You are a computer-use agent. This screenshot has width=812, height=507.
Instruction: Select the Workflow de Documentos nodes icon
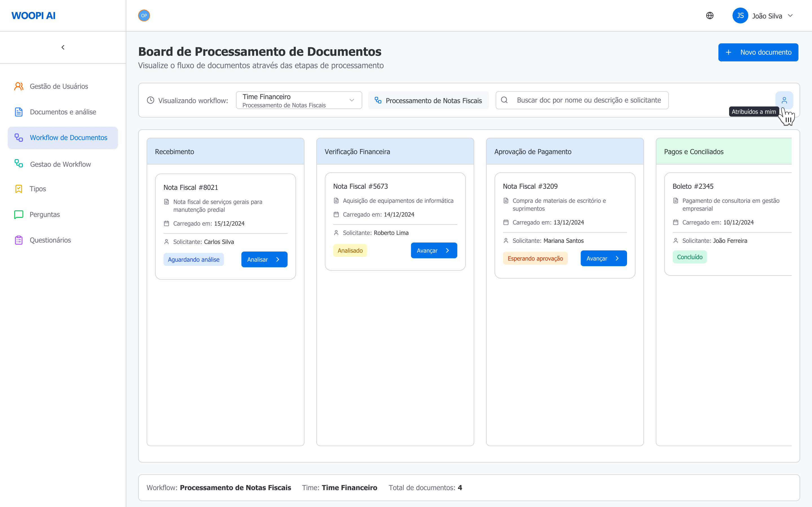pyautogui.click(x=18, y=137)
